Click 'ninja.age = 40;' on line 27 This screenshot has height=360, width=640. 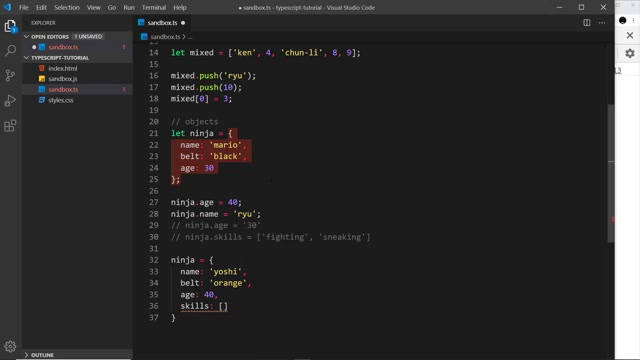pos(206,202)
